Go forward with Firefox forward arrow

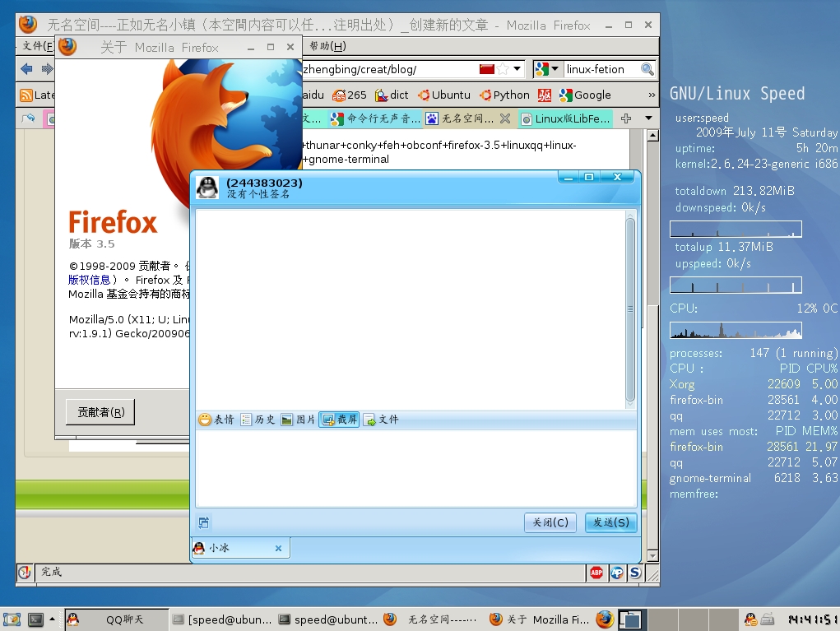47,68
